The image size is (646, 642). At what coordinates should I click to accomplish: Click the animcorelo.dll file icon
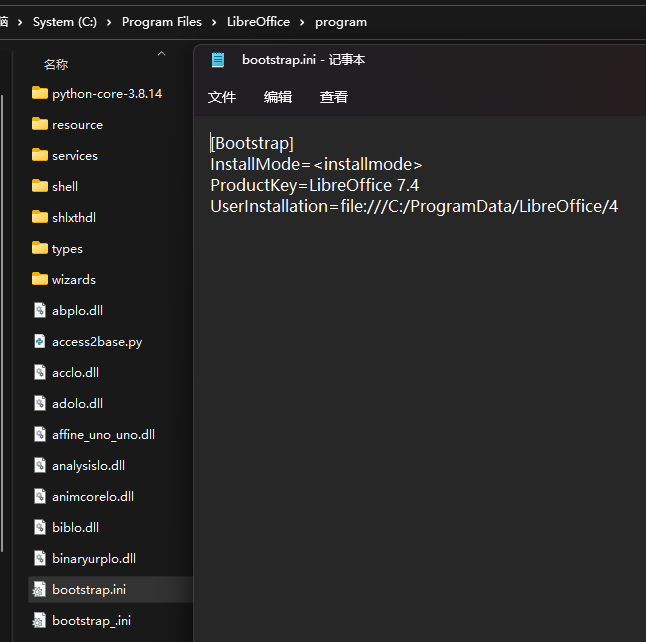pos(40,496)
